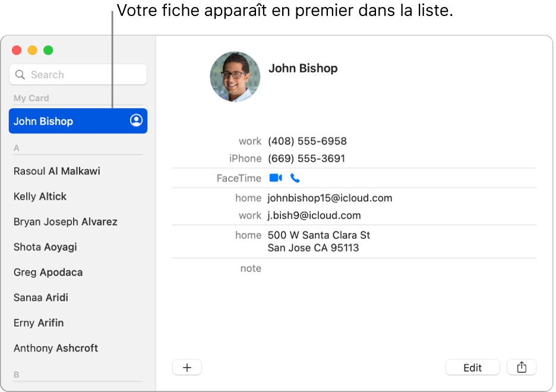
Task: Click work email j.bish9@icloud.com
Action: (x=314, y=216)
